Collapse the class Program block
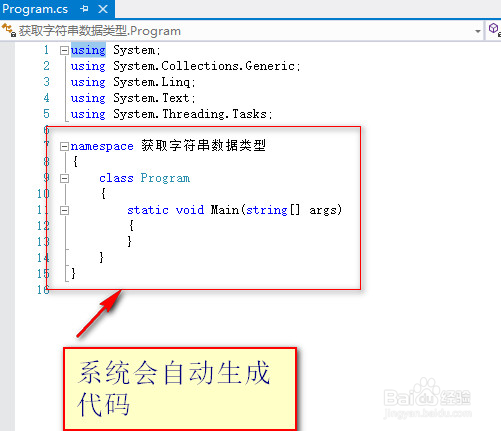 [x=64, y=178]
